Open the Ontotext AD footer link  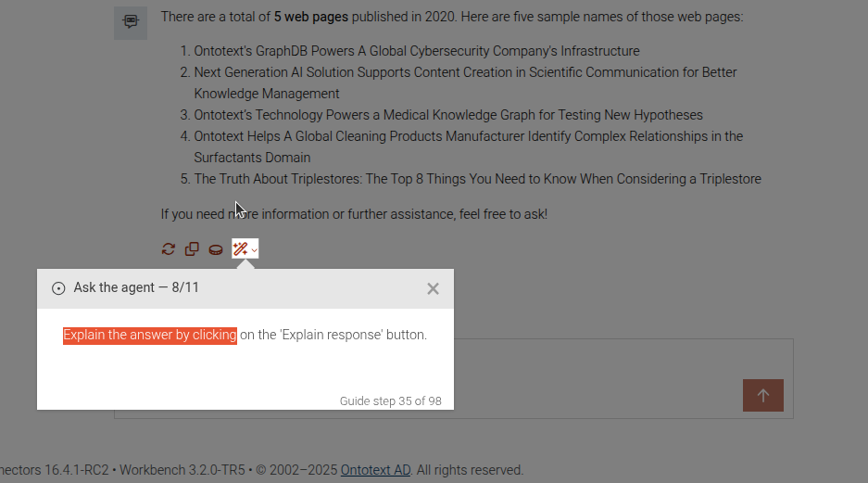(375, 470)
